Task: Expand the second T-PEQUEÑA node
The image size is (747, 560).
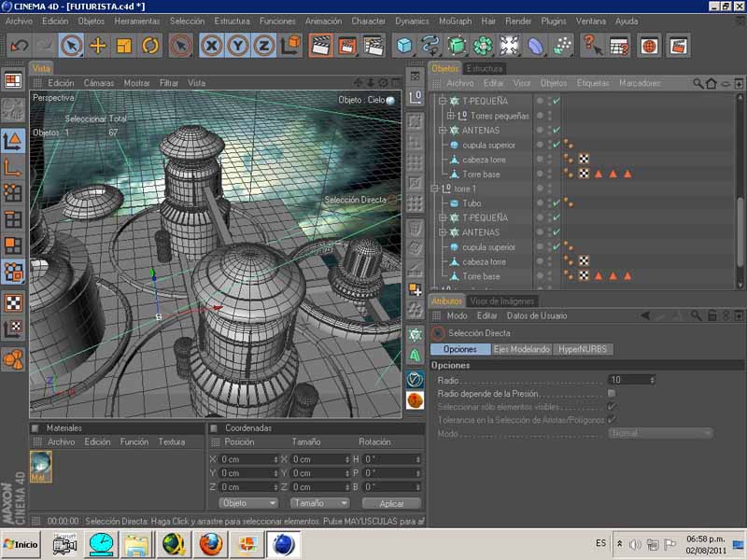Action: (442, 218)
